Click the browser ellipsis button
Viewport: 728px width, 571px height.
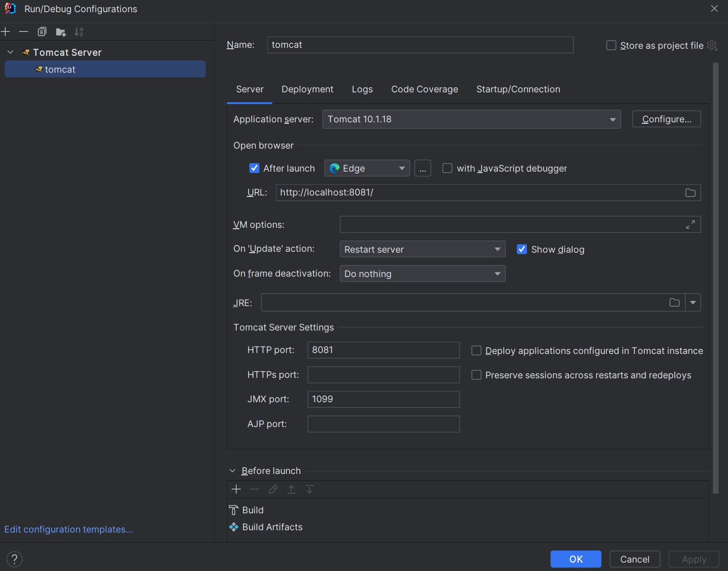[423, 168]
